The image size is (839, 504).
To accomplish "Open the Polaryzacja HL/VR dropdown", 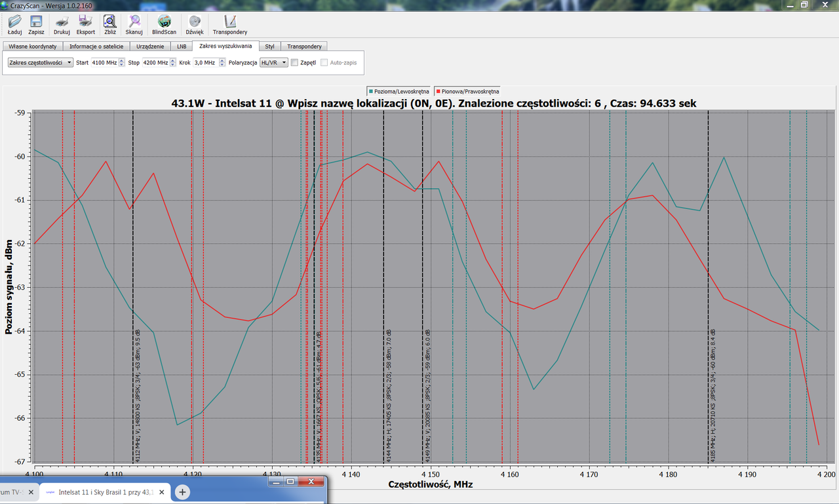I will click(x=274, y=62).
